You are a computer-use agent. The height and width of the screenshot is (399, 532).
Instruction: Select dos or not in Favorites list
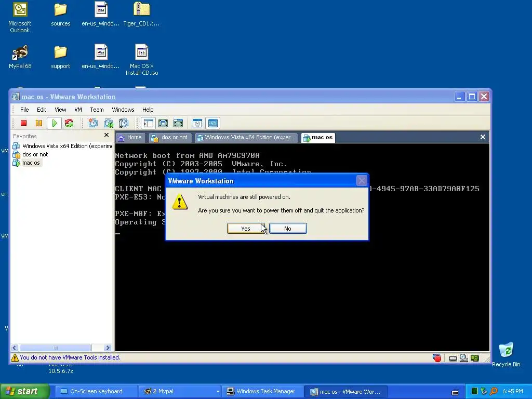point(31,154)
